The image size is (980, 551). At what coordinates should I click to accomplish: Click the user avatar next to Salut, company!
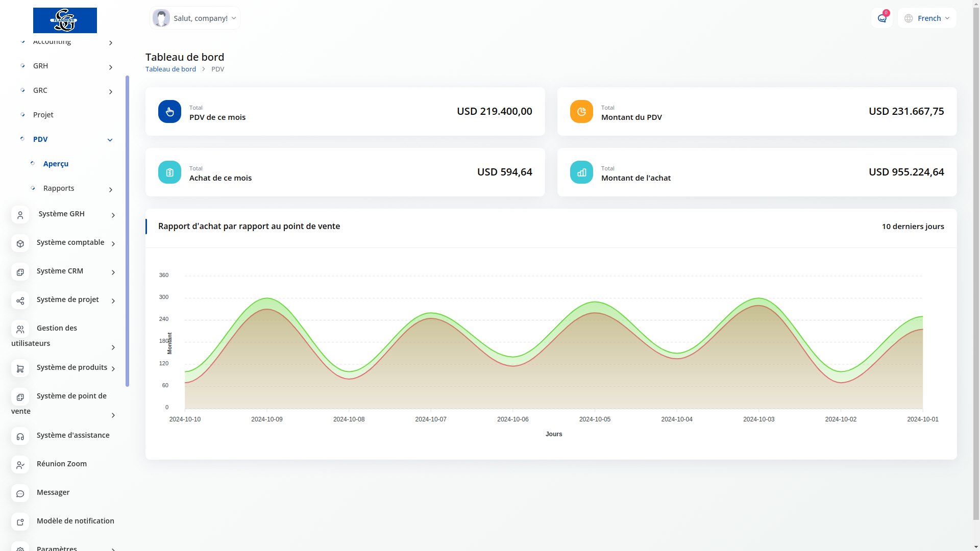tap(161, 18)
